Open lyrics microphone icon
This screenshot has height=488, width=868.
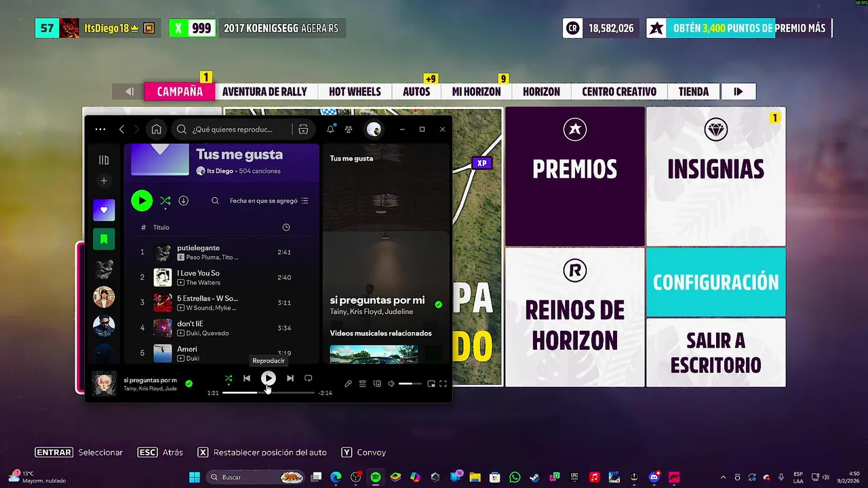click(x=348, y=384)
